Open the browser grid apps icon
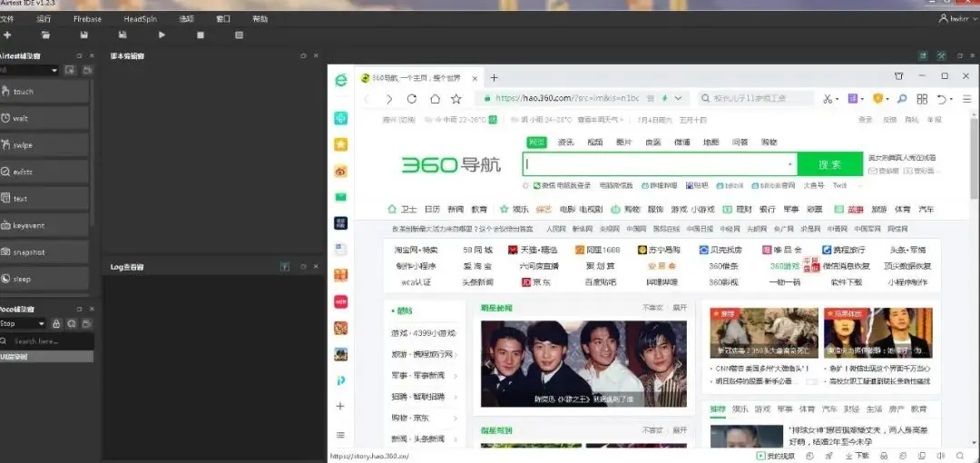The height and width of the screenshot is (463, 980). click(x=922, y=99)
